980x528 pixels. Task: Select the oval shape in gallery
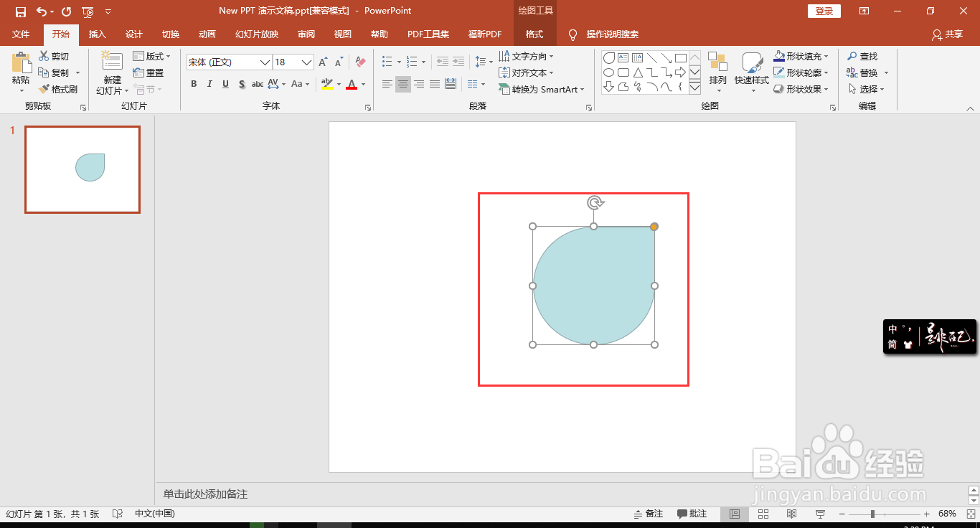tap(609, 72)
